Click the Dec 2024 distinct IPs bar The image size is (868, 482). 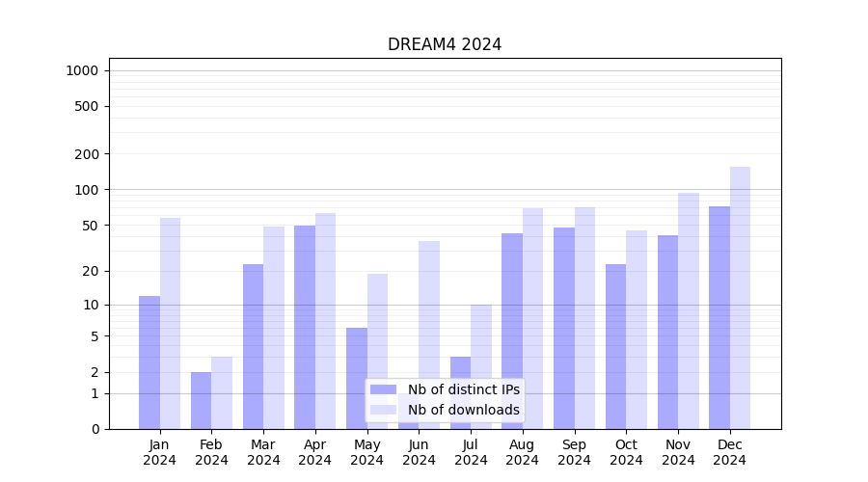pyautogui.click(x=719, y=317)
